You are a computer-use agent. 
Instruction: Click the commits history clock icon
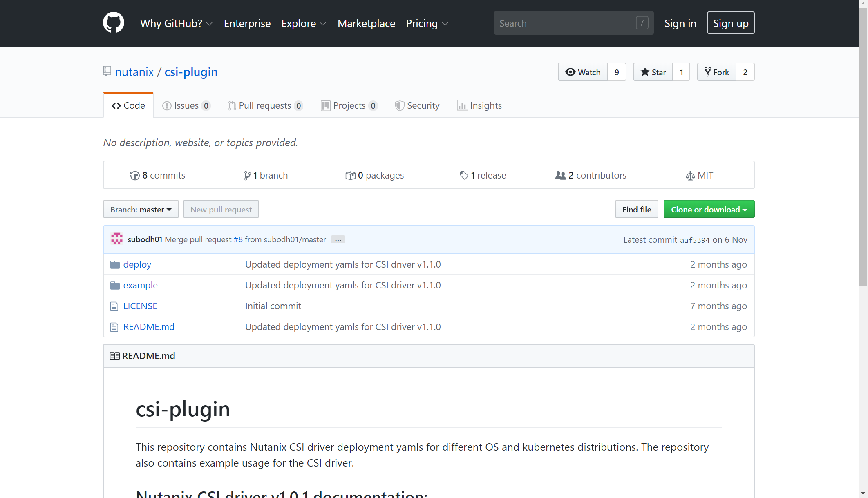[135, 176]
